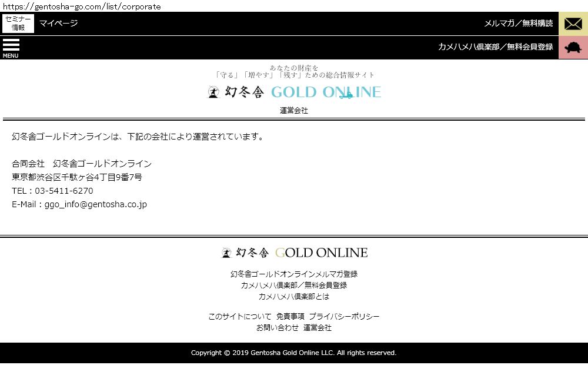The image size is (588, 365).
Task: Open footer カメハメハ倶楽部／無料会員登録 link
Action: tap(294, 286)
